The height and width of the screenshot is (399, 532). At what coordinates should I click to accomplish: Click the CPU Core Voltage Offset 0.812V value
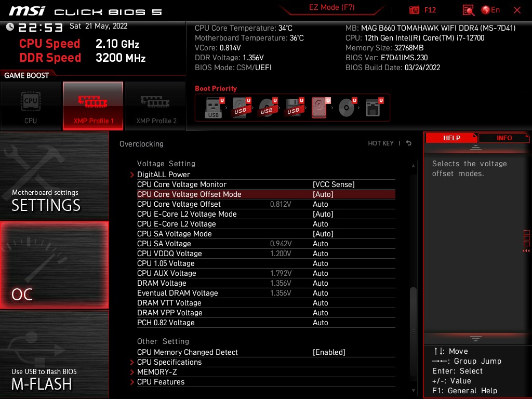281,204
